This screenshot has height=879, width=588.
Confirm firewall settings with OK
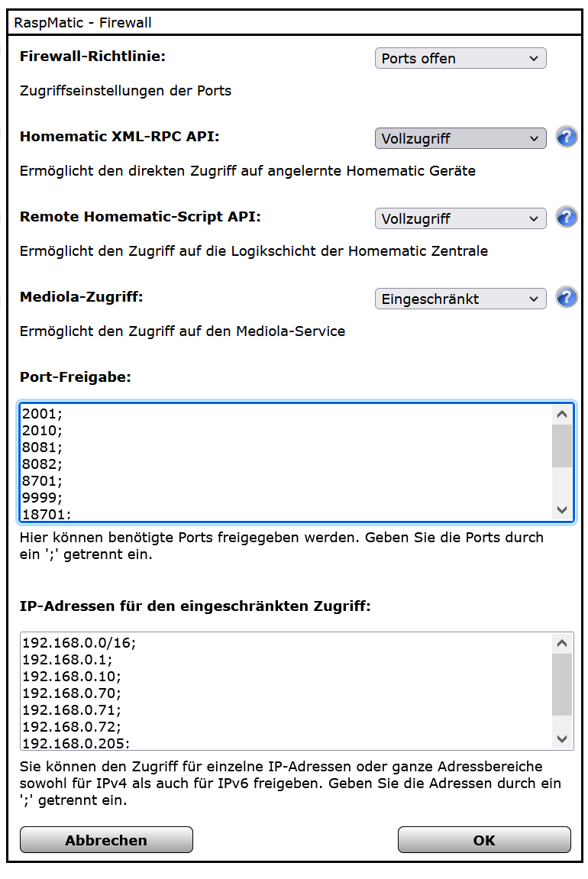pos(484,840)
